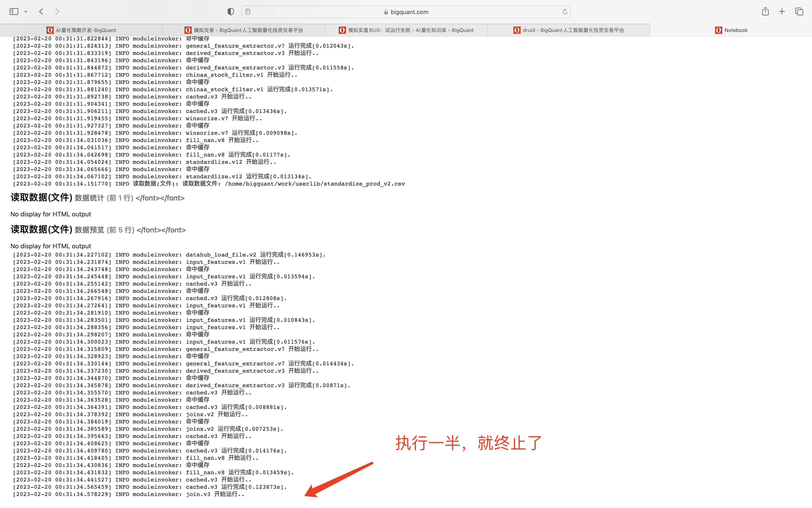Toggle the Safari sidebar button

click(14, 12)
